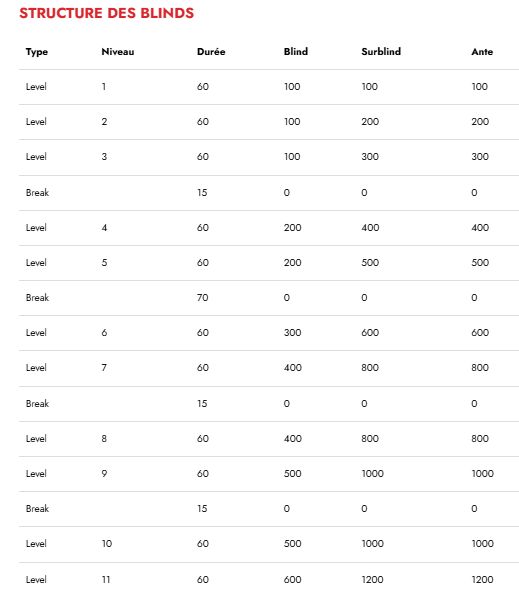Select first Break row type cell
This screenshot has width=519, height=596.
pos(37,193)
